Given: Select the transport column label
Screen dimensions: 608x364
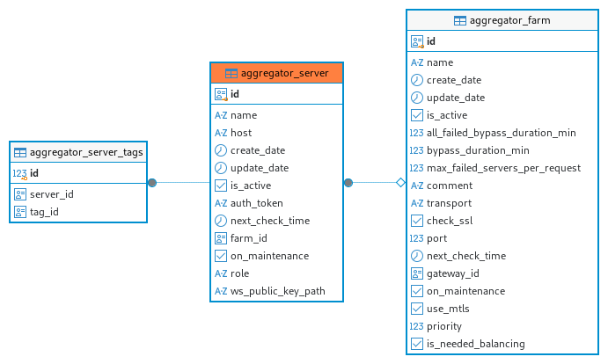Looking at the screenshot, I should (x=449, y=203).
